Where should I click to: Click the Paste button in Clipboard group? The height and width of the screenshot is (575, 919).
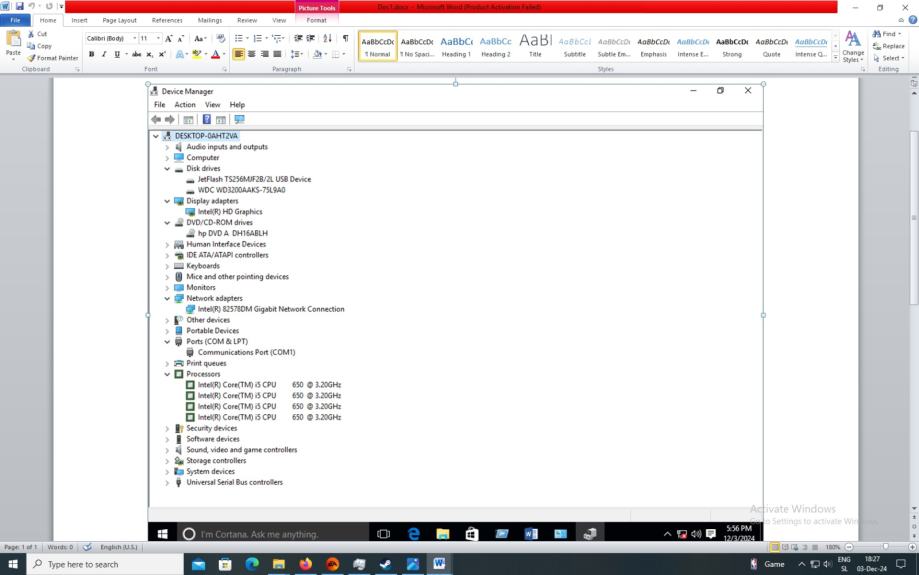coord(13,43)
